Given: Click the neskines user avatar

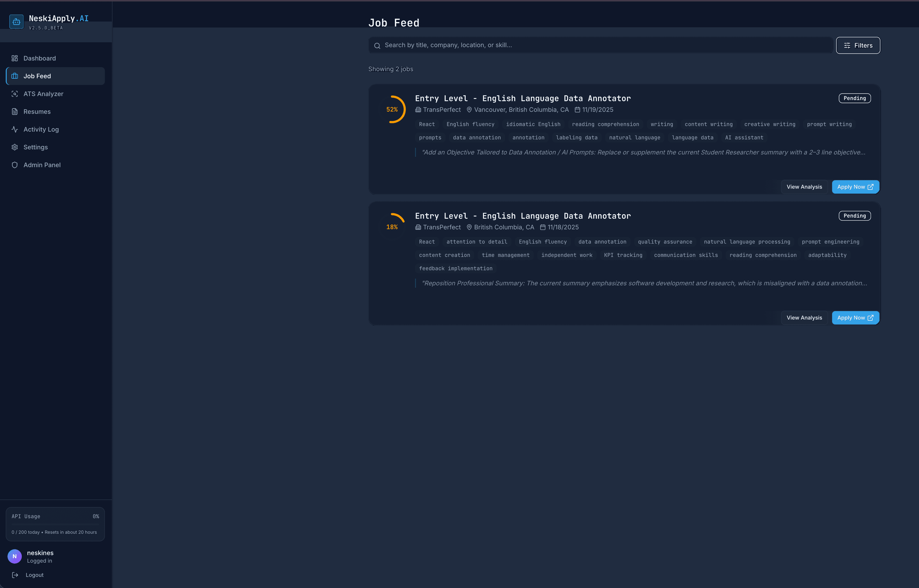Looking at the screenshot, I should (x=15, y=556).
